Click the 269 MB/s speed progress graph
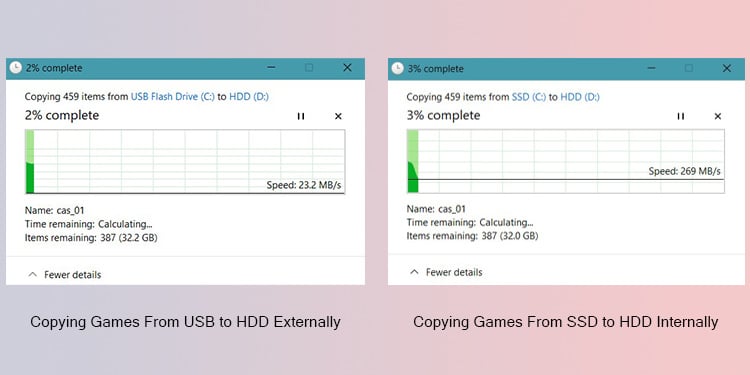750x375 pixels. 565,161
